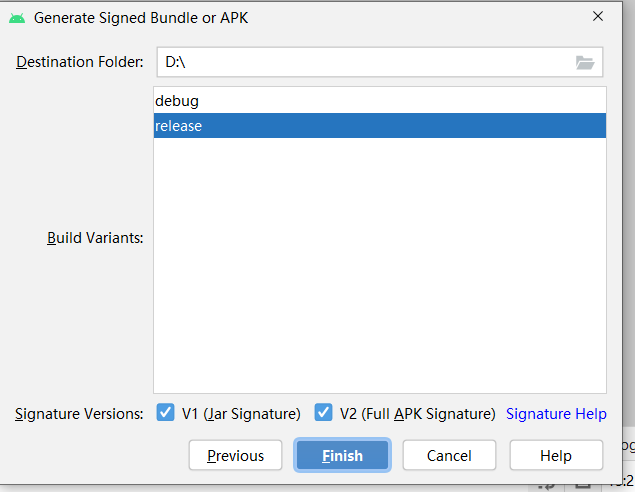Cancel the signed APK generation
Screen dimensions: 635x492
[449, 456]
